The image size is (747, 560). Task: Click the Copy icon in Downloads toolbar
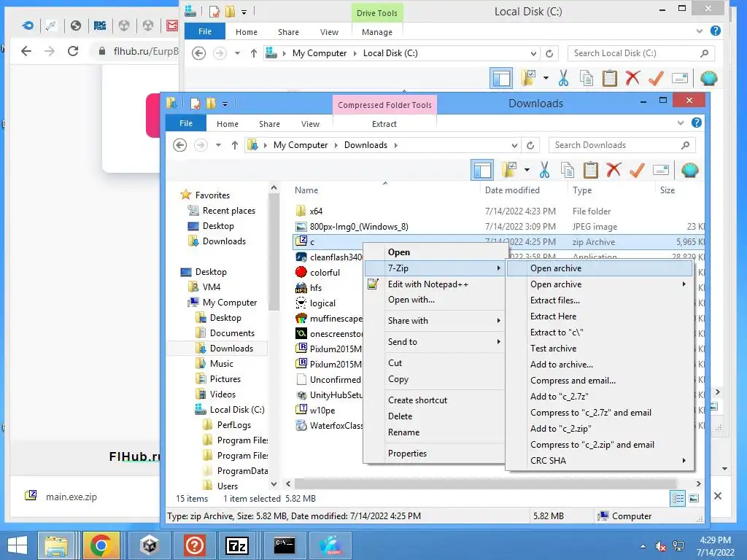click(x=568, y=170)
